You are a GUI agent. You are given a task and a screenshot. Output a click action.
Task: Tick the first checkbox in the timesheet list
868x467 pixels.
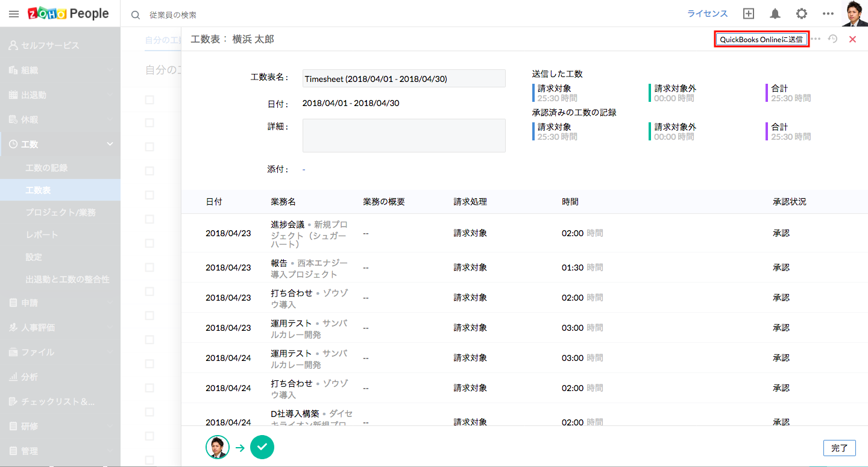pyautogui.click(x=149, y=100)
